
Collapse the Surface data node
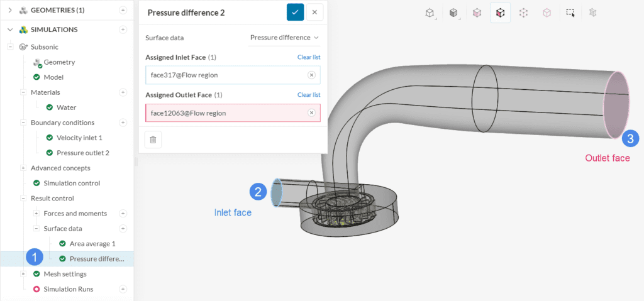pyautogui.click(x=36, y=229)
